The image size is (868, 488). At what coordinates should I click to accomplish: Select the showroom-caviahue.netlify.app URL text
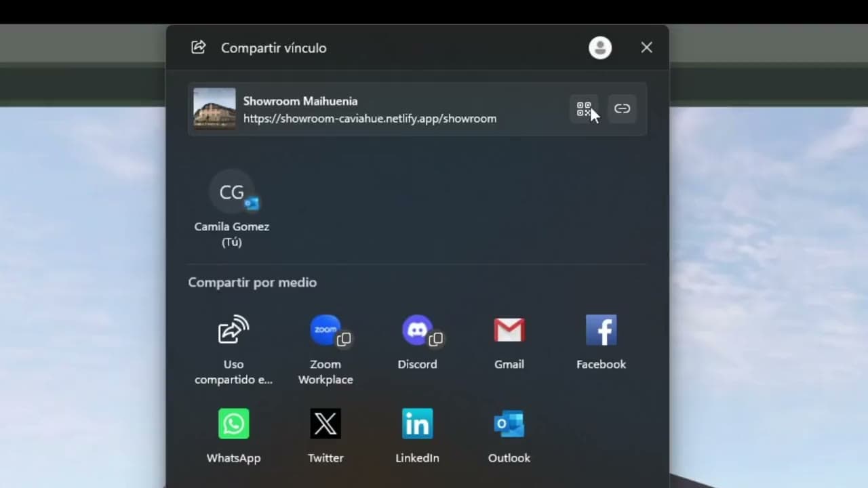(x=370, y=119)
